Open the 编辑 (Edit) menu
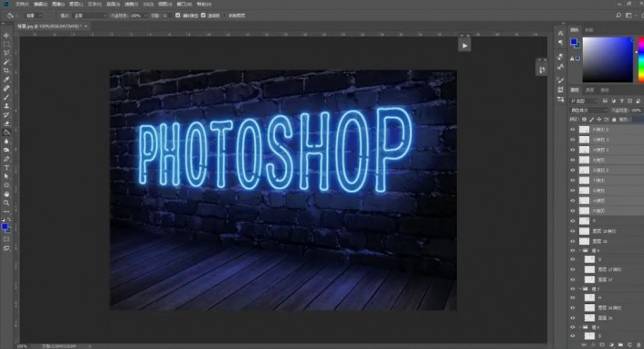Image resolution: width=644 pixels, height=349 pixels. (x=40, y=4)
